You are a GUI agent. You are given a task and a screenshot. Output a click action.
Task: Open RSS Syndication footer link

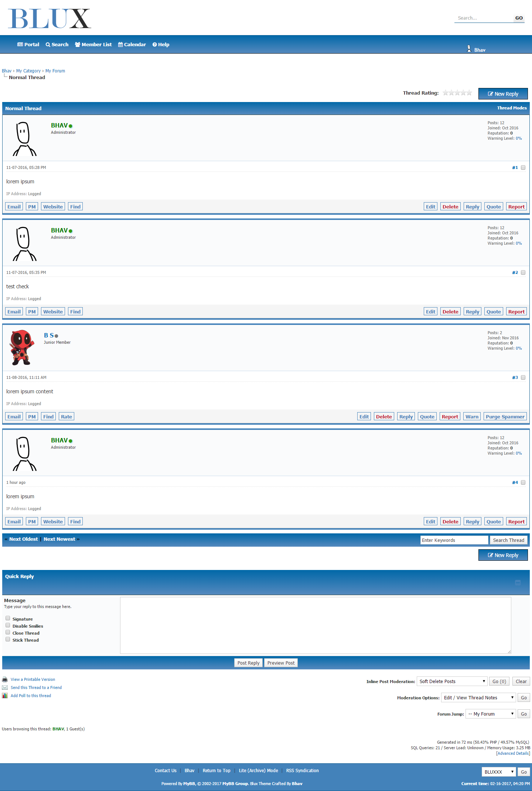302,771
